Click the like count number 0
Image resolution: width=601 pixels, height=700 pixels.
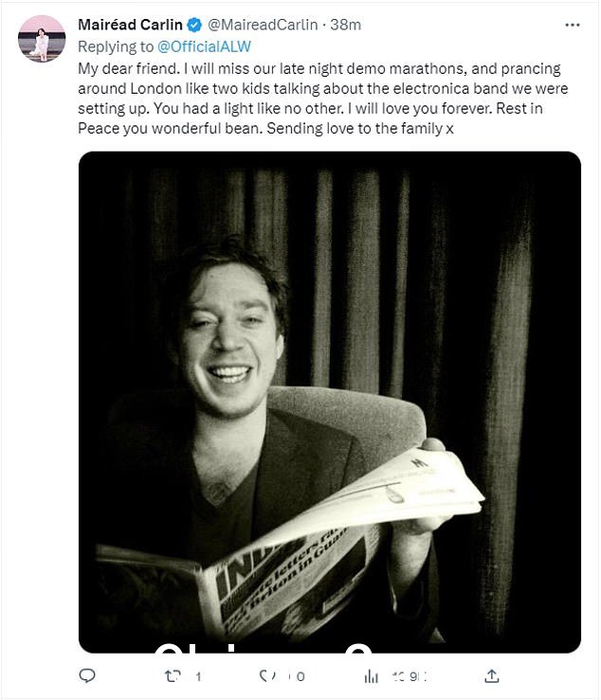coord(300,676)
